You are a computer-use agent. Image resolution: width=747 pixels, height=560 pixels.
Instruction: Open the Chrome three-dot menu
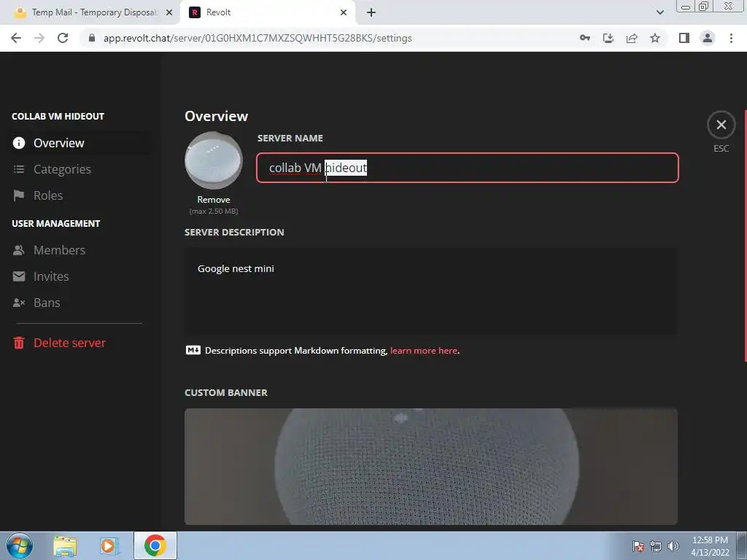731,38
